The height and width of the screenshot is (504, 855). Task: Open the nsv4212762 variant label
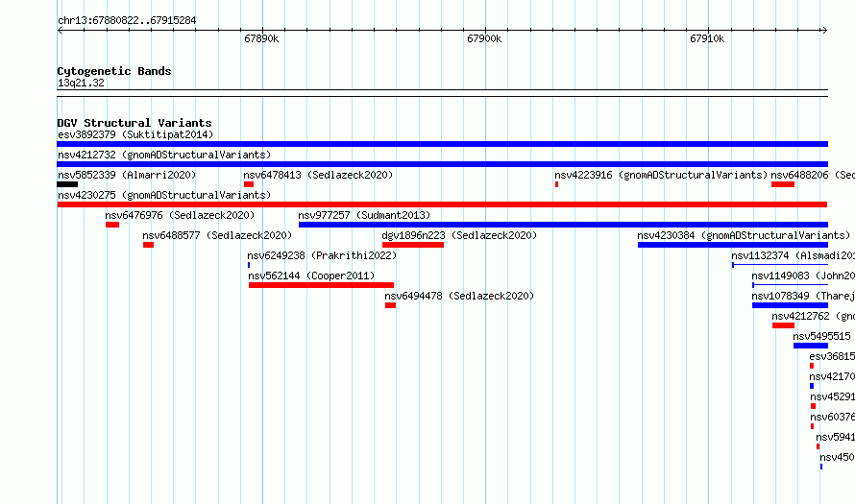(813, 316)
